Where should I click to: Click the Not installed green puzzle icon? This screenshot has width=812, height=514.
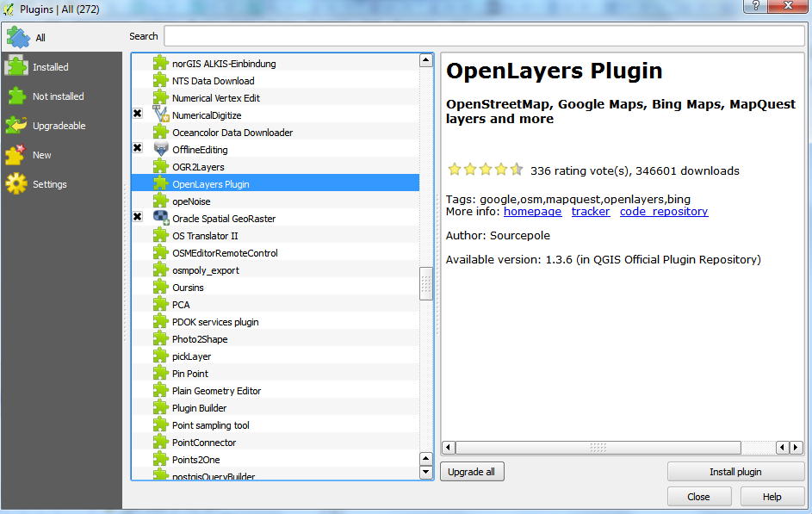[16, 96]
